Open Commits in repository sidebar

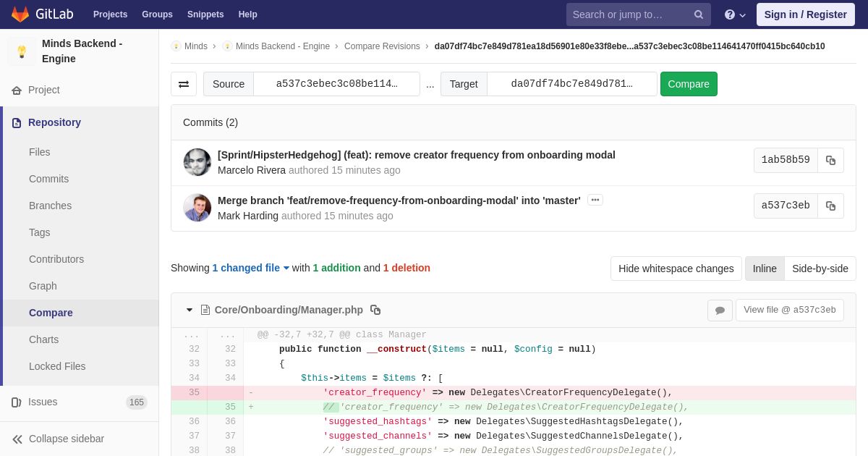48,179
